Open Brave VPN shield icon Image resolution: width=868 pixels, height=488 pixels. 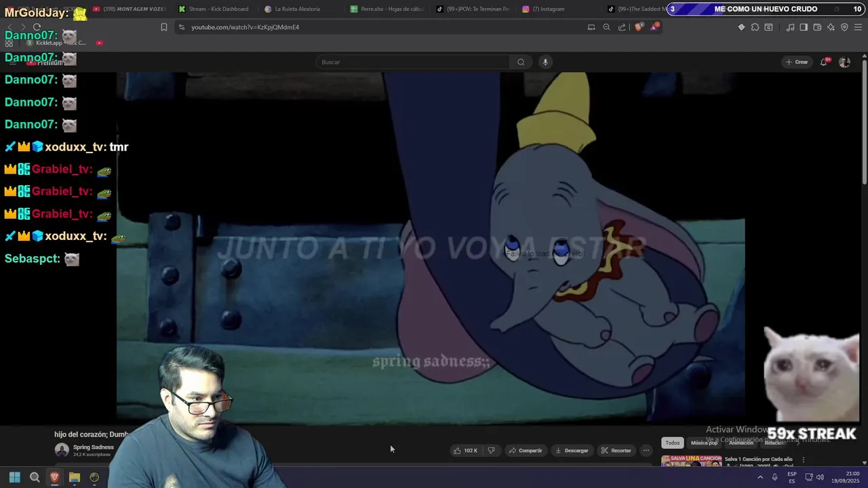844,27
